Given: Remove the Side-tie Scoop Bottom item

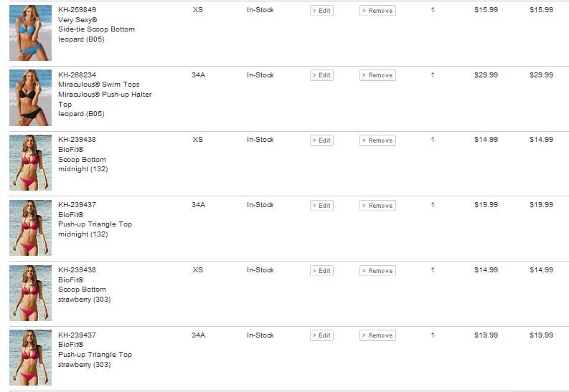Looking at the screenshot, I should pos(377,11).
